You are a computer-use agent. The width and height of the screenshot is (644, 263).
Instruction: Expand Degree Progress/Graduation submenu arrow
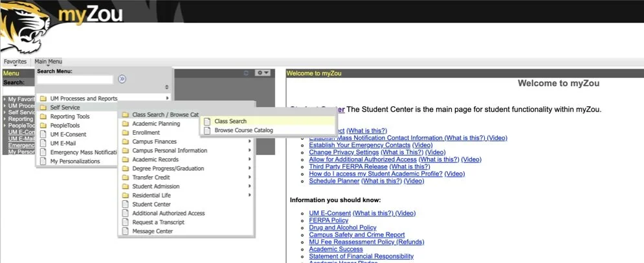pyautogui.click(x=249, y=168)
